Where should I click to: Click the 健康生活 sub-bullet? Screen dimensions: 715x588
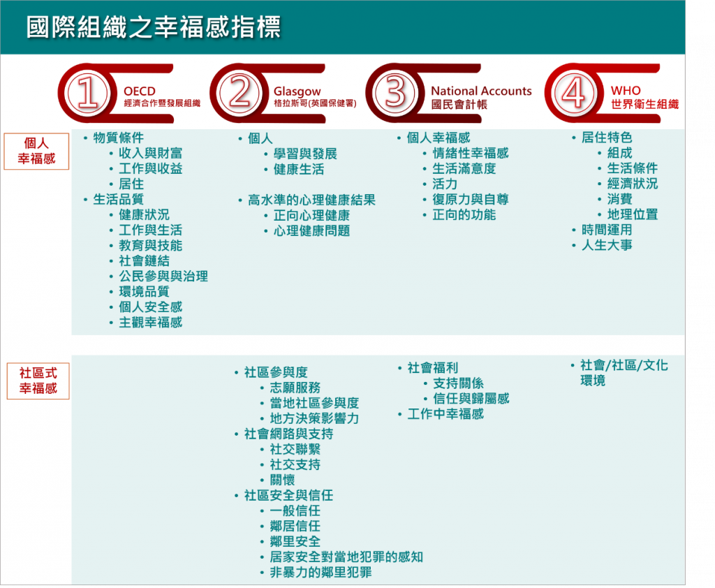coord(299,169)
